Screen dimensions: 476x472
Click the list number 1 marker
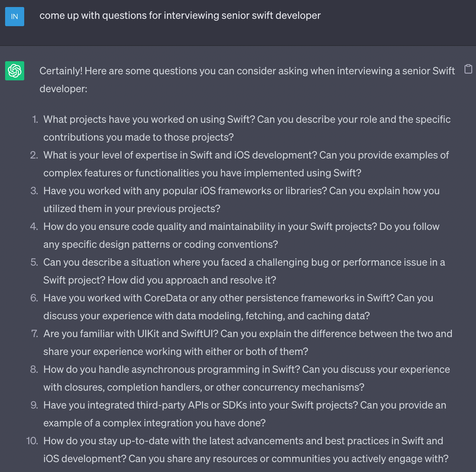pyautogui.click(x=35, y=119)
